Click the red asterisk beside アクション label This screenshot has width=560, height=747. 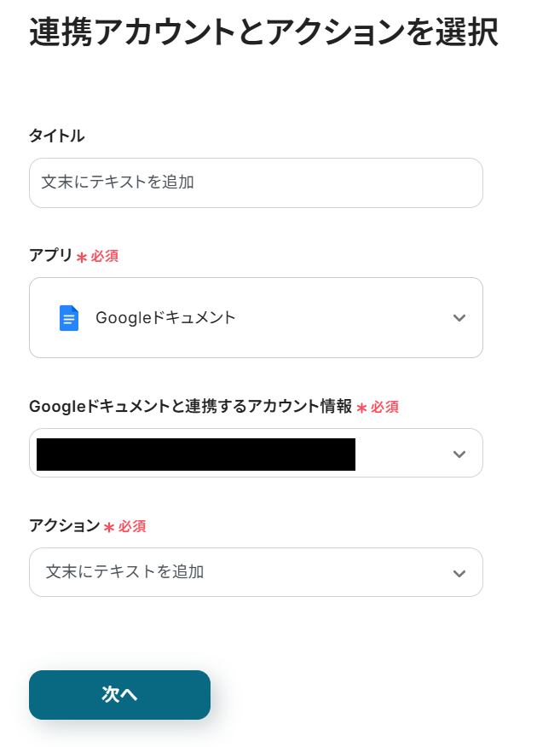pos(109,528)
